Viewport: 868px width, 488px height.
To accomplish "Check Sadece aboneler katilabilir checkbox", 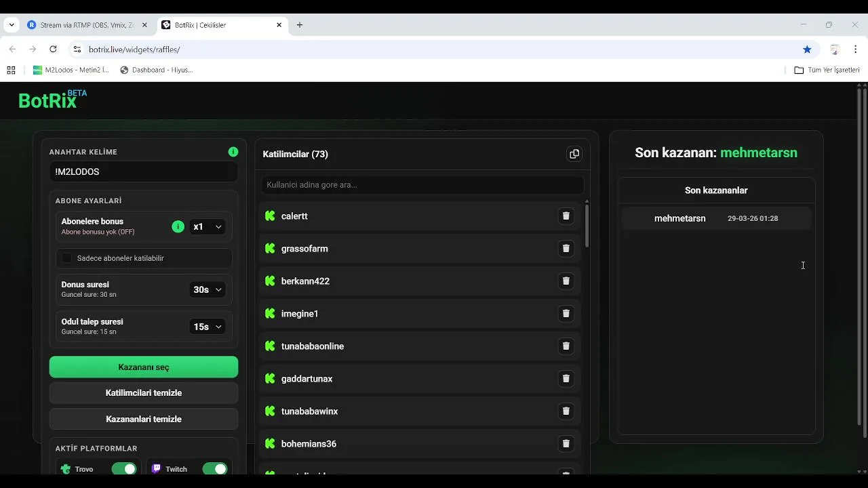I will click(x=67, y=258).
